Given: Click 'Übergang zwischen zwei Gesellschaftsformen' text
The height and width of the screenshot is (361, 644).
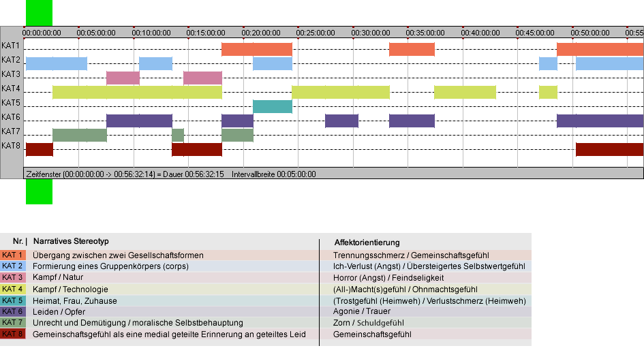Looking at the screenshot, I should tap(119, 255).
